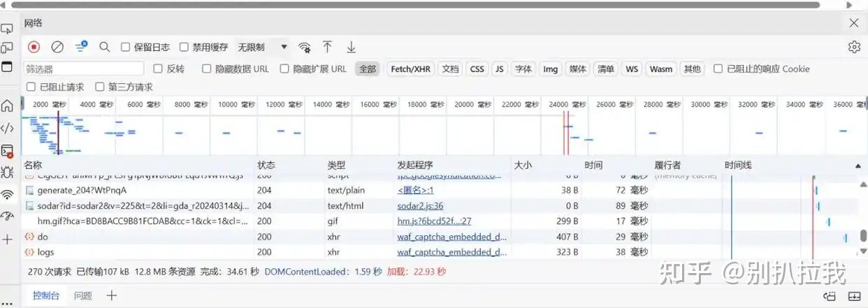
Task: Filter by 字体 type
Action: (523, 68)
